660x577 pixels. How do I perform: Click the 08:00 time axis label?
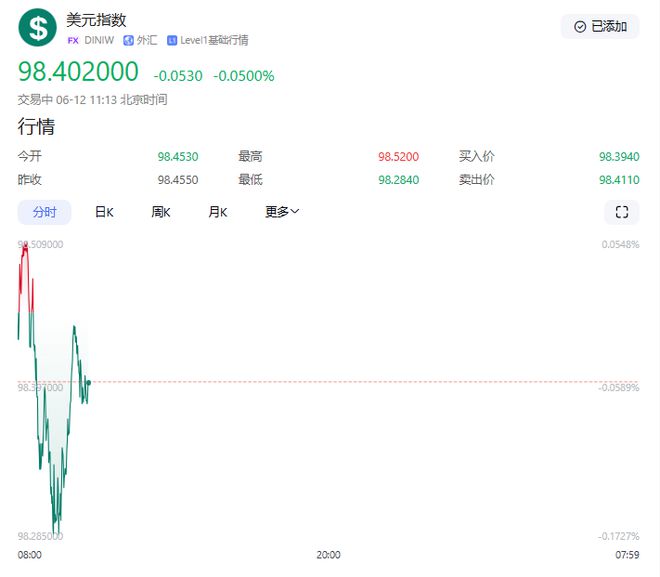29,555
